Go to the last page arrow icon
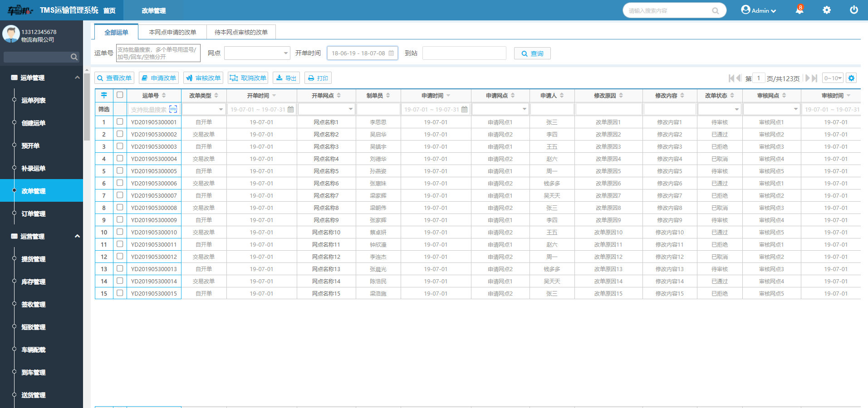 click(814, 78)
